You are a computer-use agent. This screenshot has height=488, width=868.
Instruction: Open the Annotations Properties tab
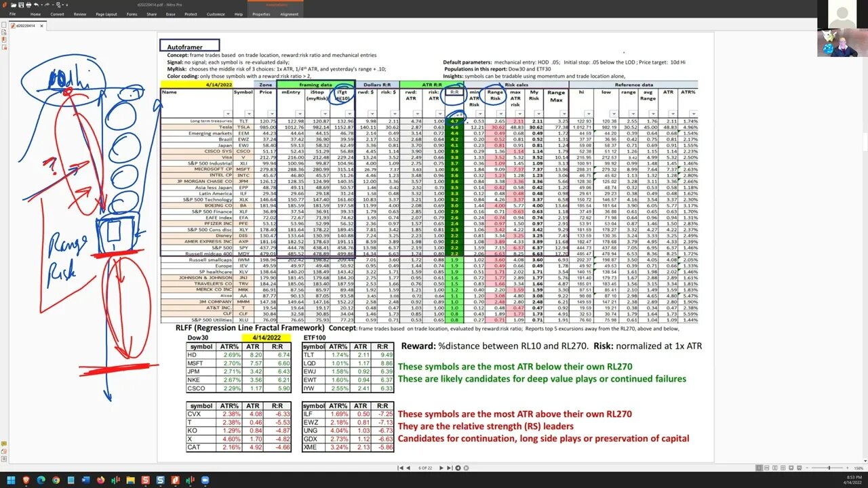[x=261, y=14]
